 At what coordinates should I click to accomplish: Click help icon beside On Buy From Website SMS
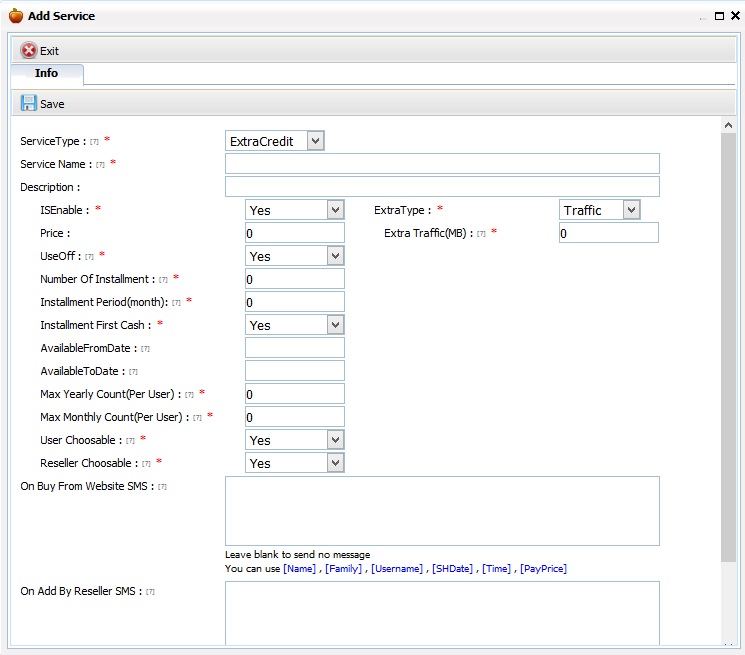162,486
